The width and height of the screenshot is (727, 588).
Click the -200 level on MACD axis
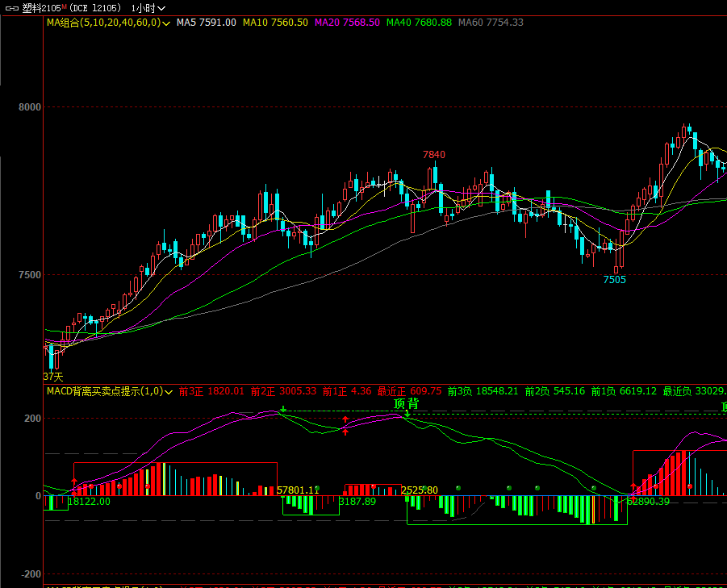pos(31,574)
